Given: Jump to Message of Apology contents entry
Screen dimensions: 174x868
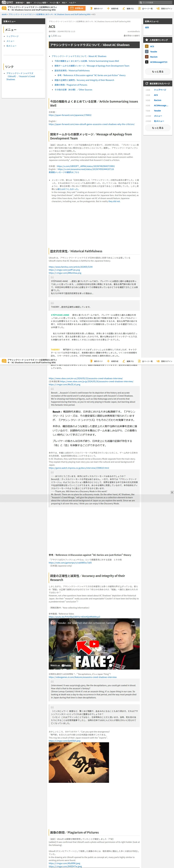Looking at the screenshot, I should 92,66.
